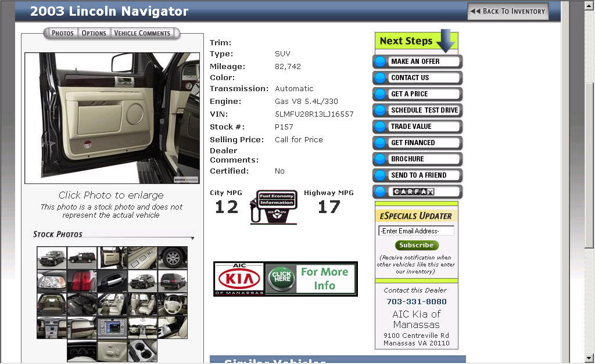Viewport: 595px width, 364px height.
Task: Click the Click Photo to enlarge caption
Action: (x=111, y=195)
